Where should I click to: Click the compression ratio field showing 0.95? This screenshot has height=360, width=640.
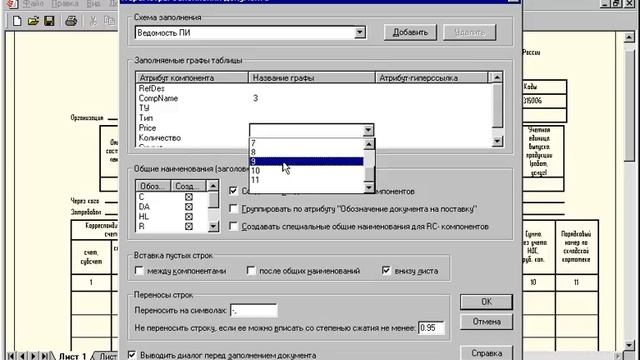(431, 328)
